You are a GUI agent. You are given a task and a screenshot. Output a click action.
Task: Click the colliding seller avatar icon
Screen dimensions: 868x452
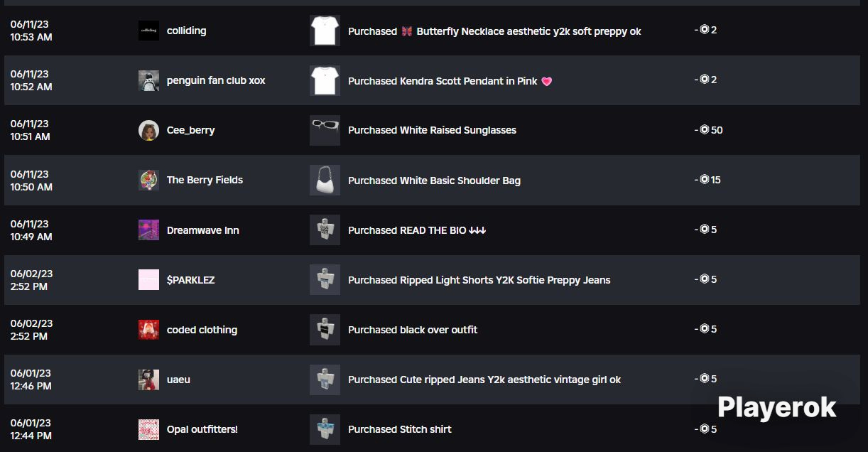(x=148, y=31)
